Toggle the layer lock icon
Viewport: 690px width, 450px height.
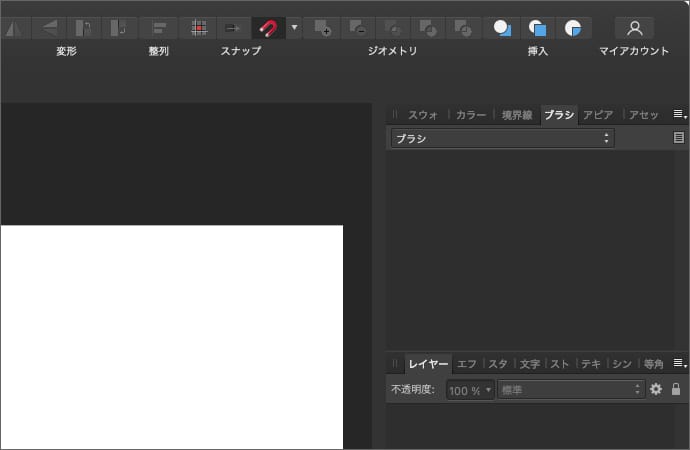(676, 389)
